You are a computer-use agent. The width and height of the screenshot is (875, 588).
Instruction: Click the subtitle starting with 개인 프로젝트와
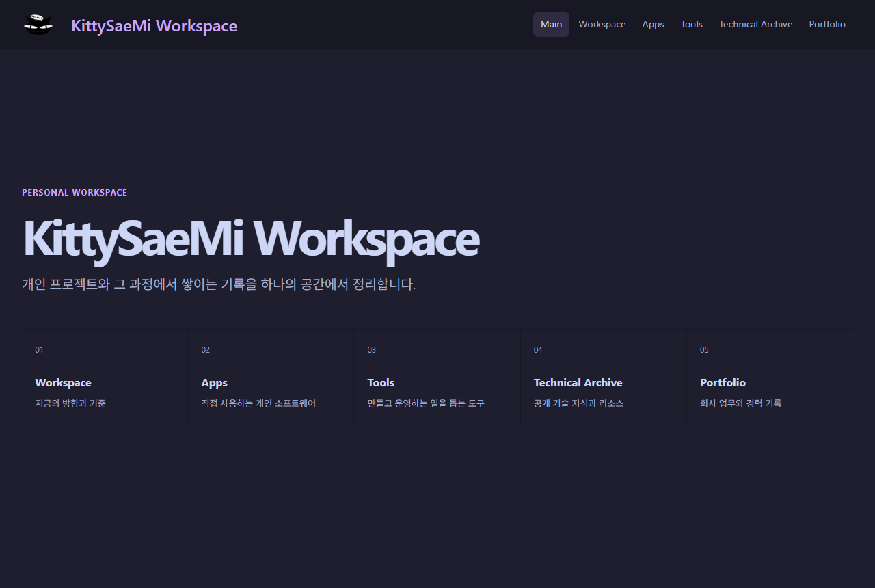[219, 284]
